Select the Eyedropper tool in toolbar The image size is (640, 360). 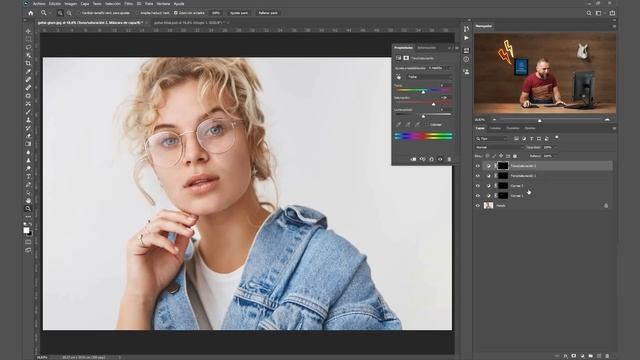[x=28, y=71]
